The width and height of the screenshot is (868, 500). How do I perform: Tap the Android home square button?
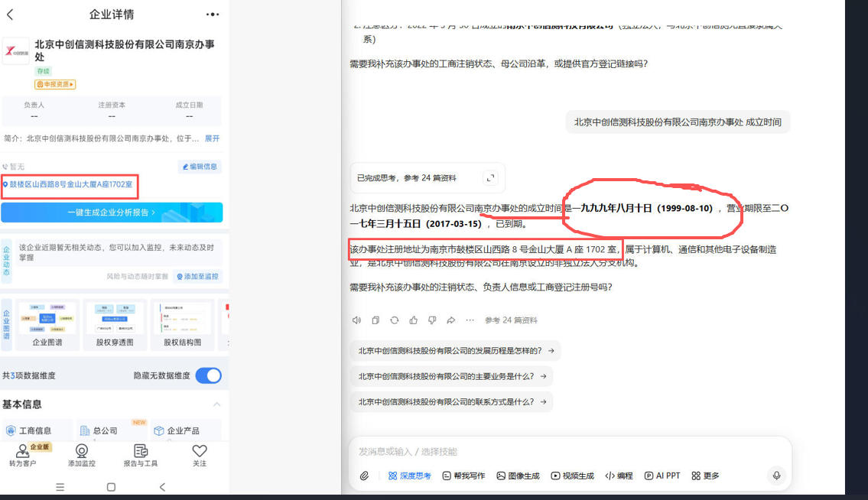click(x=111, y=487)
